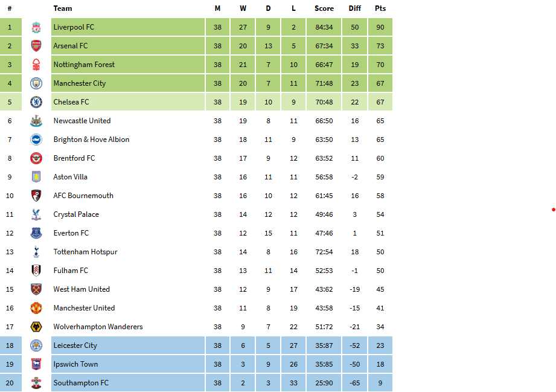Screen dimensions: 556x392
Task: Click the Ipswich Town team name
Action: tap(75, 364)
